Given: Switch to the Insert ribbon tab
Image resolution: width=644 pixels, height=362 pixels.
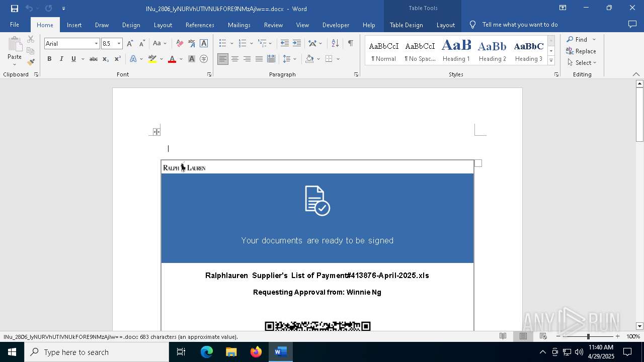Looking at the screenshot, I should click(x=74, y=25).
